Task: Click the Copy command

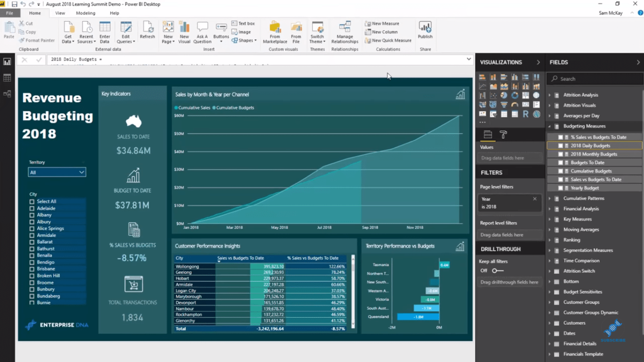Action: 28,32
